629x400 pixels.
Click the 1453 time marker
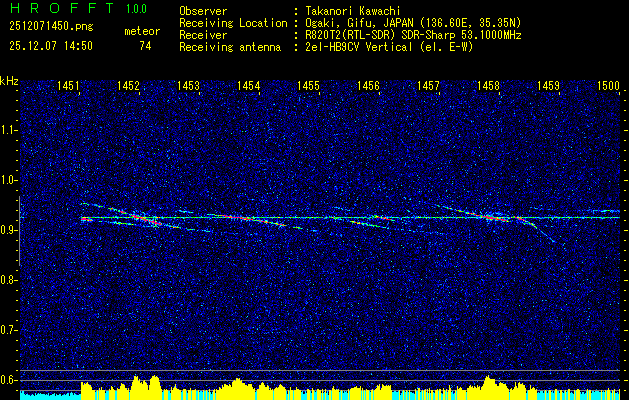[189, 85]
